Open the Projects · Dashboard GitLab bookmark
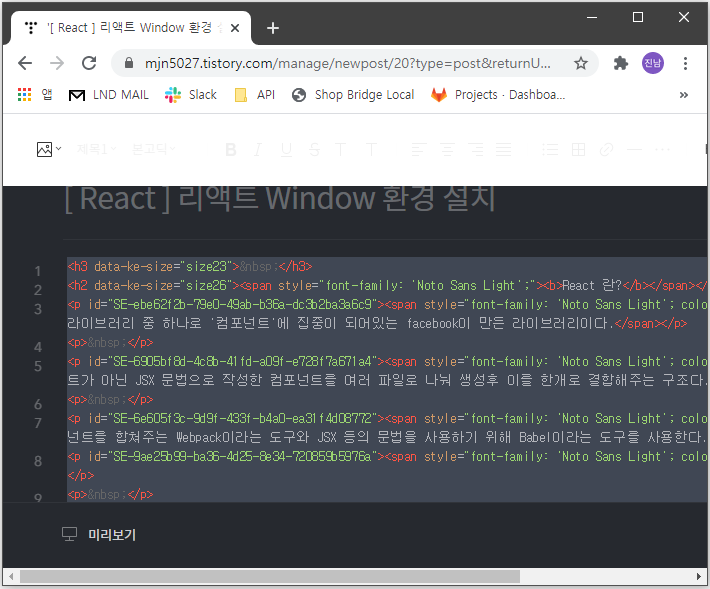Image resolution: width=710 pixels, height=589 pixels. coord(498,95)
